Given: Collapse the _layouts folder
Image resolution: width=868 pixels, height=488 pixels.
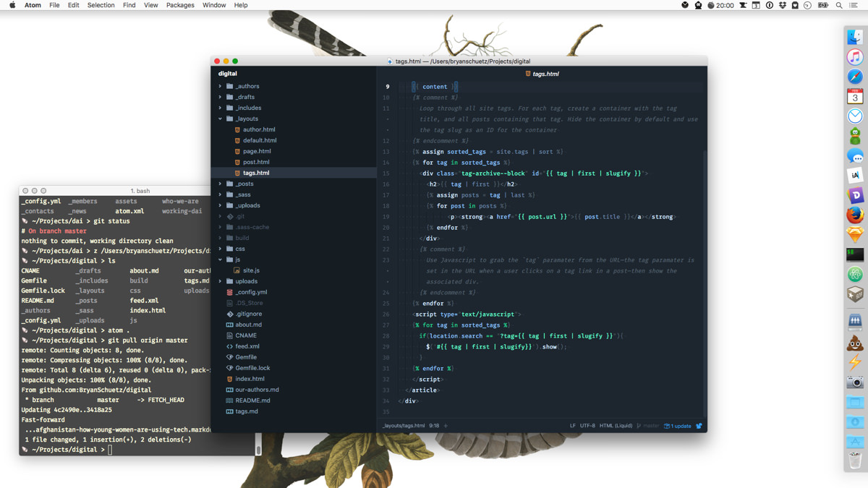Looking at the screenshot, I should pos(221,119).
